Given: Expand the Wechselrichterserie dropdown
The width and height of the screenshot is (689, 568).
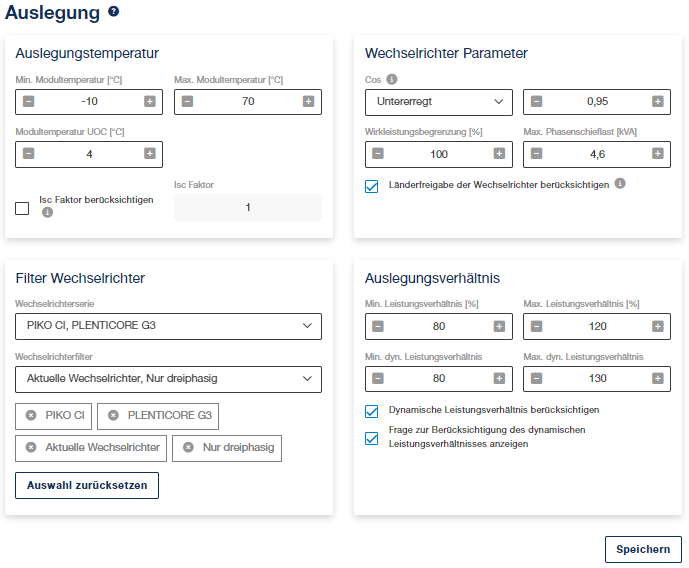Looking at the screenshot, I should pos(168,326).
